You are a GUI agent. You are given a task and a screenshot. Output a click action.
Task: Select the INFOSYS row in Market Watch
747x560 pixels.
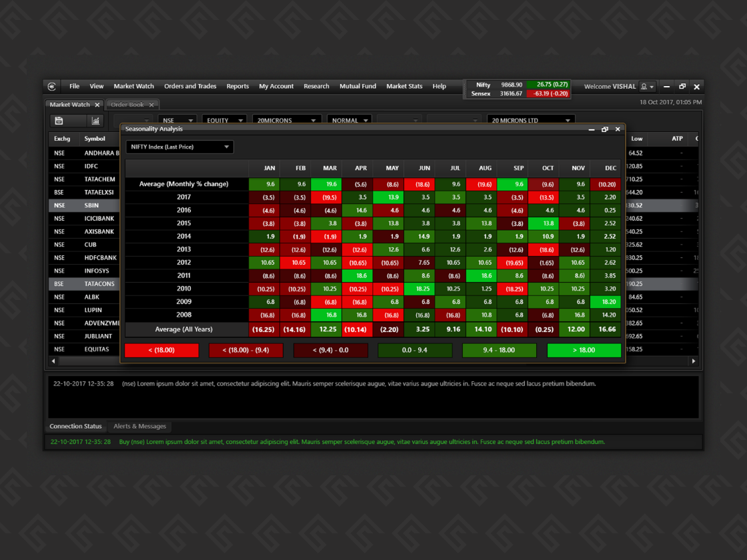click(84, 271)
